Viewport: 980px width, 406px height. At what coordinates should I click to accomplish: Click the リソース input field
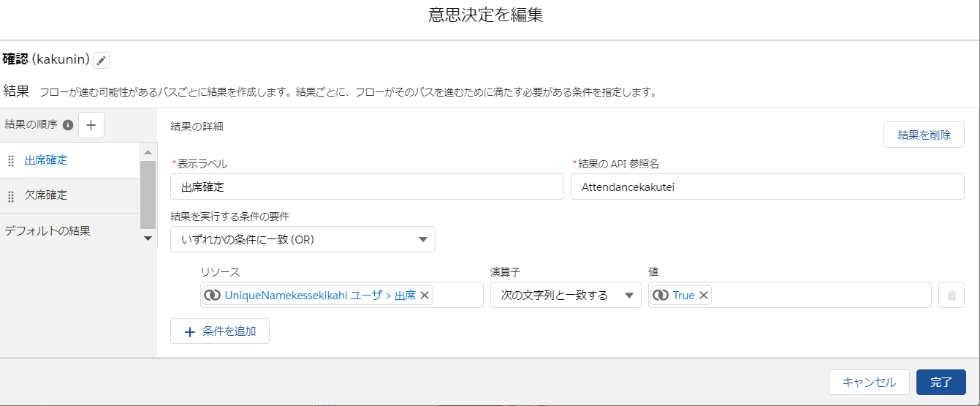pos(342,296)
